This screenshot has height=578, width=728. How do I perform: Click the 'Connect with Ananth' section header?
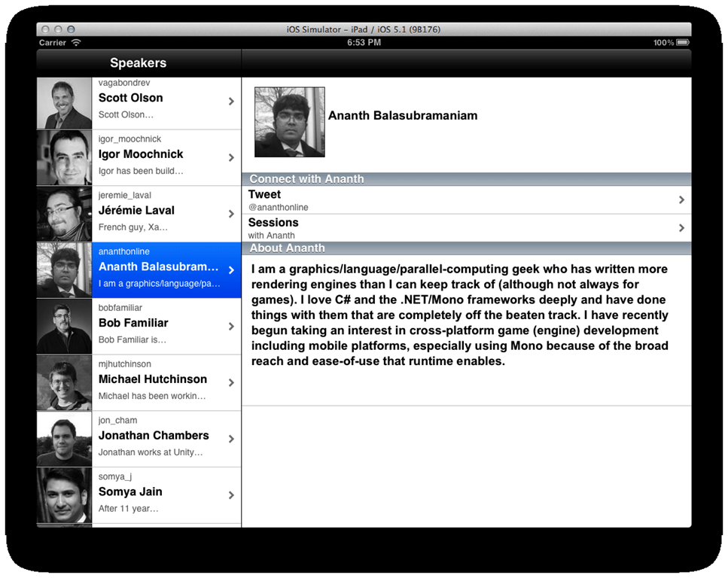click(466, 179)
